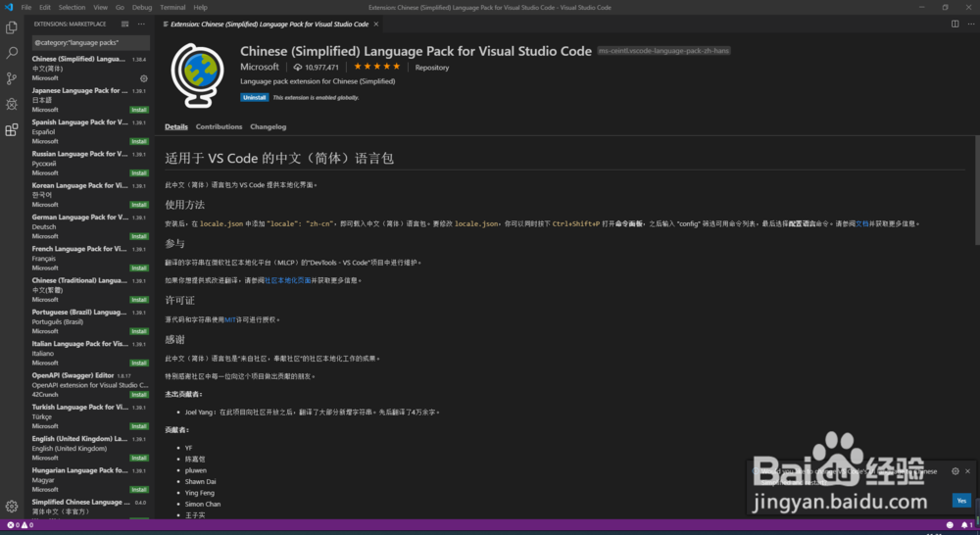
Task: Install the OpenAPI (Swagger) Editor extension
Action: click(x=139, y=395)
